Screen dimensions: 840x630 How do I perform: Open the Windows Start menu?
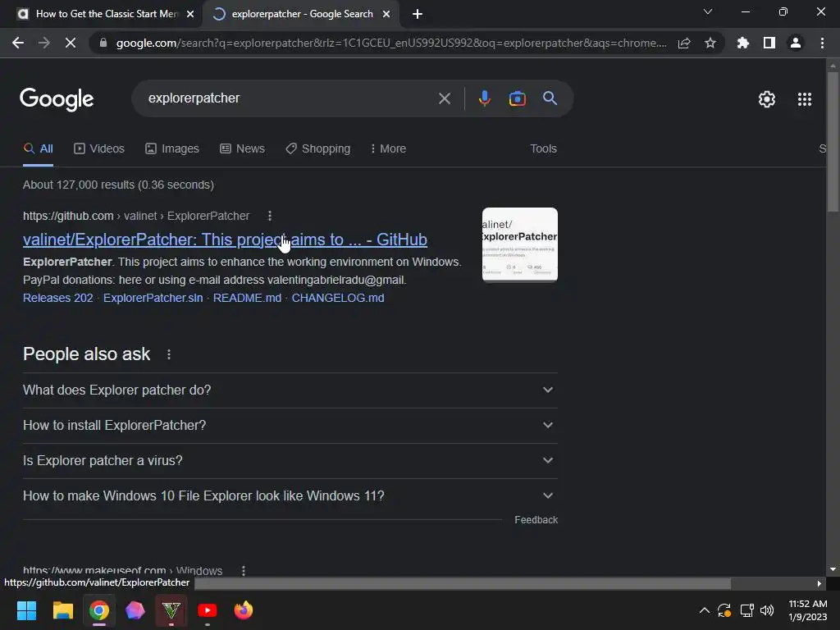click(26, 610)
